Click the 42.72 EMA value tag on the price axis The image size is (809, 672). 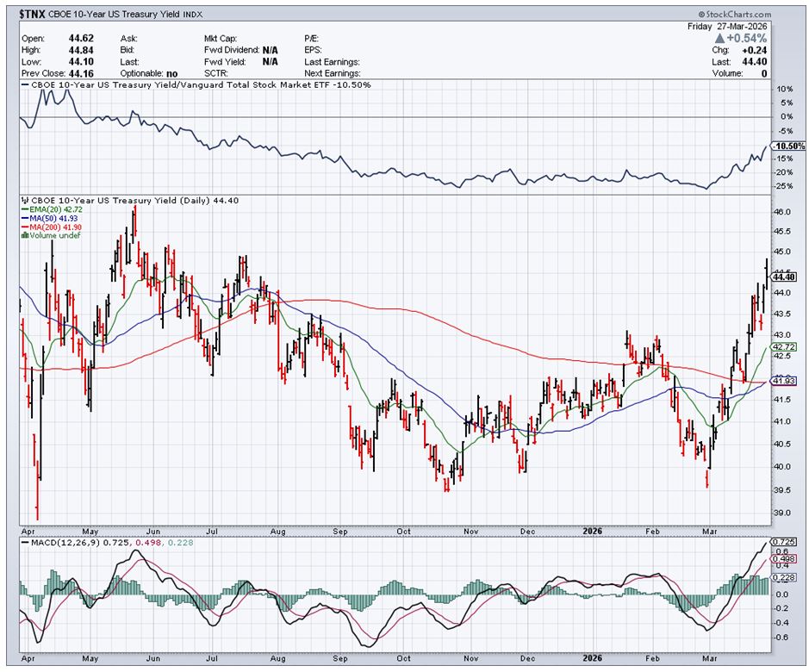(784, 347)
